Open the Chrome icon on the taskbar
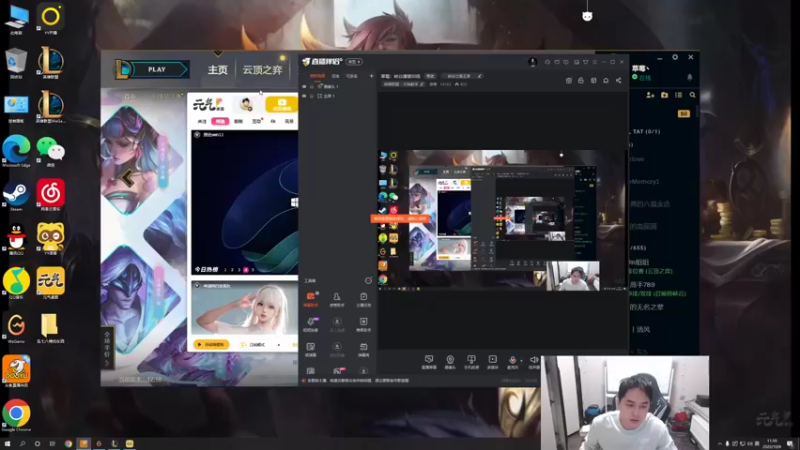 point(68,444)
